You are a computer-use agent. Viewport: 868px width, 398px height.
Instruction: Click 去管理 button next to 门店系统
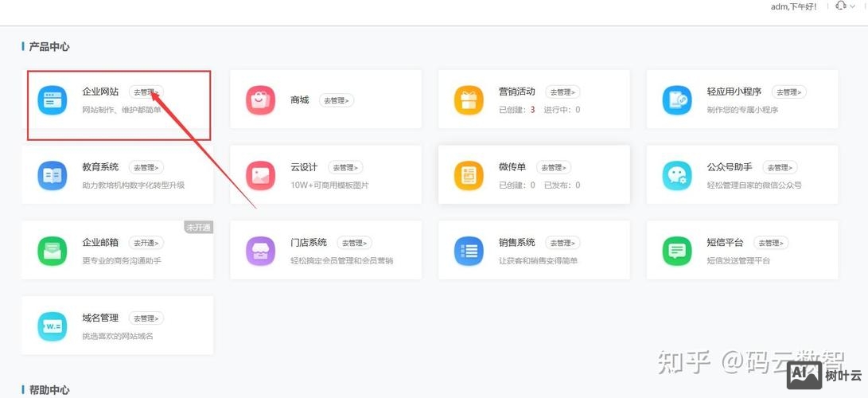(354, 243)
